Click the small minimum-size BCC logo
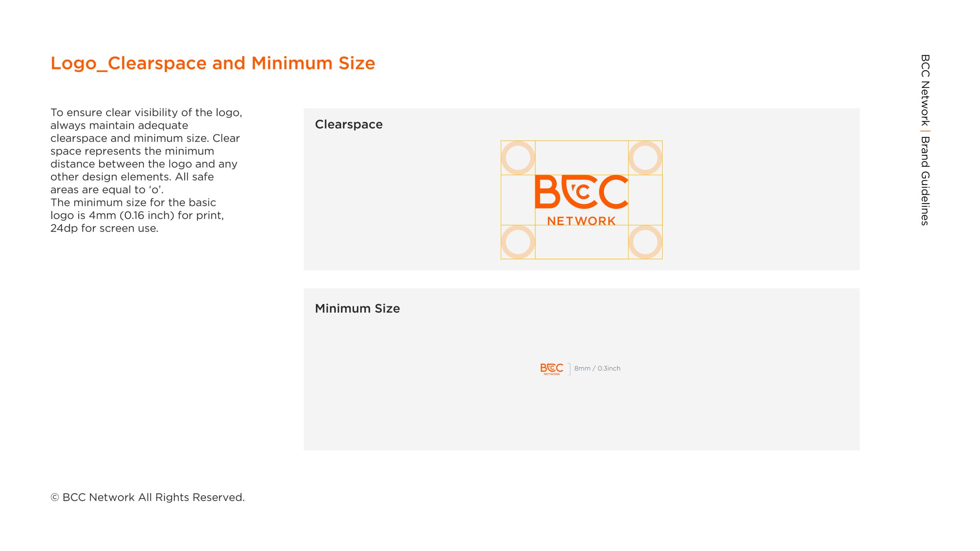 [552, 369]
